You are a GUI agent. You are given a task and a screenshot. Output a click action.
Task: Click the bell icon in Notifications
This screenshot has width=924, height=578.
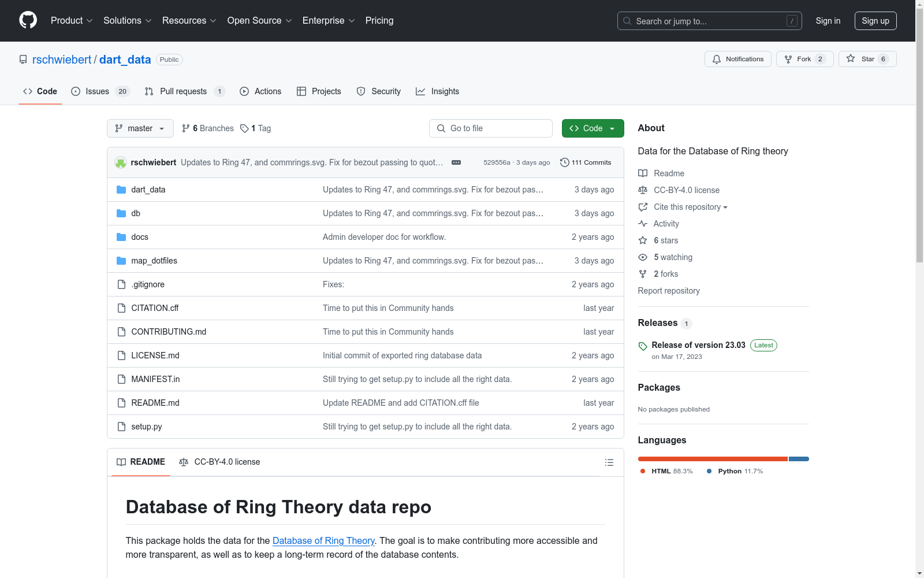coord(717,59)
